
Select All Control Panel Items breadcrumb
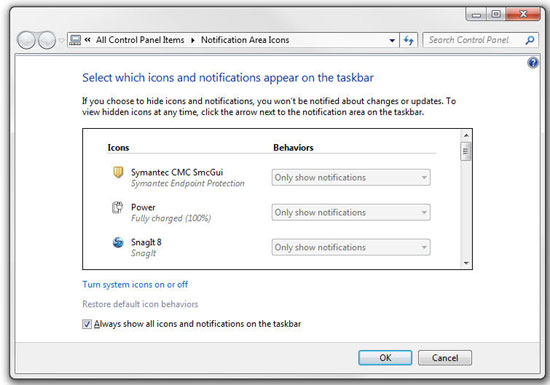[x=140, y=40]
